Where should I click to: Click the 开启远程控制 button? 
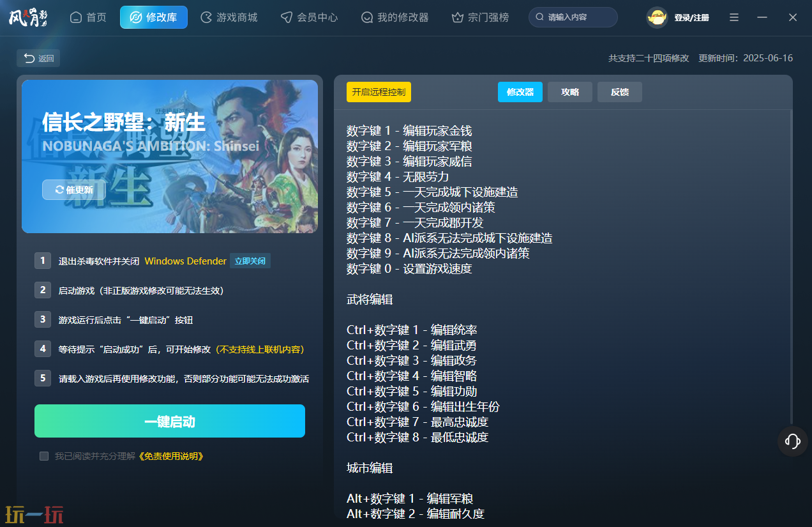pyautogui.click(x=379, y=92)
